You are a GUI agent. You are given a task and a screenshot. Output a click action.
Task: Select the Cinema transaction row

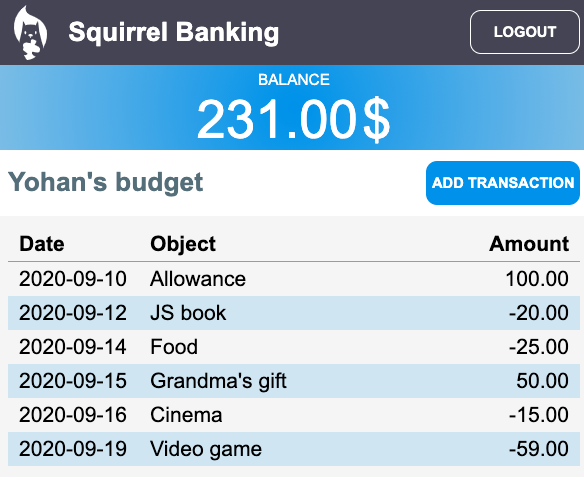pyautogui.click(x=294, y=415)
